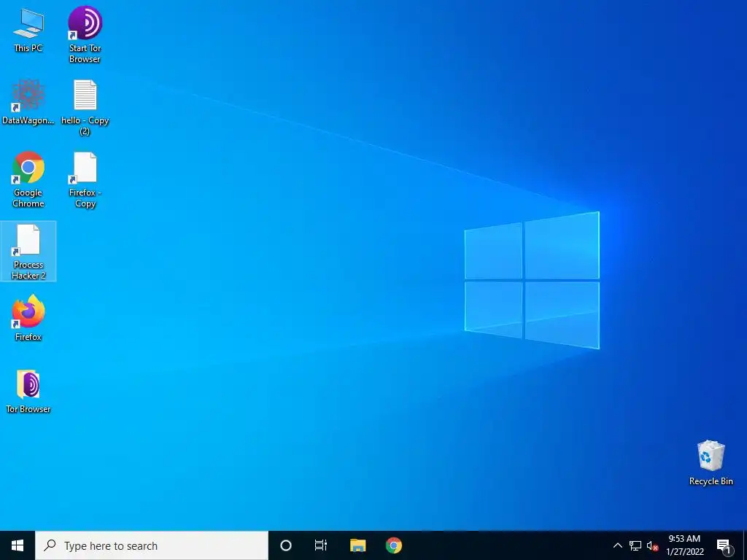Select the Process Hacker 2 shortcut
Viewport: 747px width, 560px height.
(28, 252)
